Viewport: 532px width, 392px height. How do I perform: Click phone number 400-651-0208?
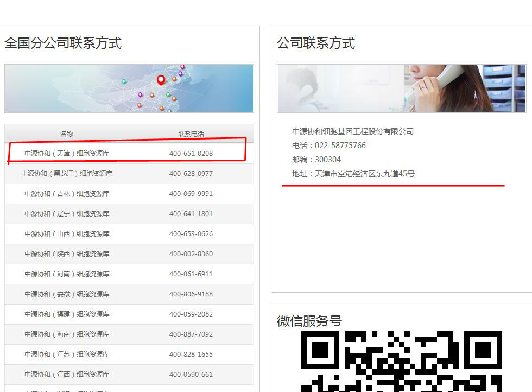point(191,153)
